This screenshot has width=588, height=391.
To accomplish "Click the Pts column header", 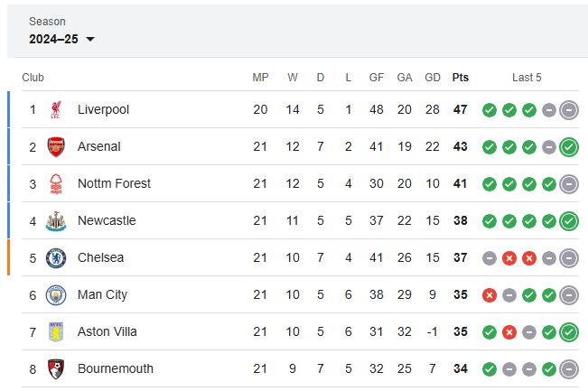I will click(x=460, y=78).
